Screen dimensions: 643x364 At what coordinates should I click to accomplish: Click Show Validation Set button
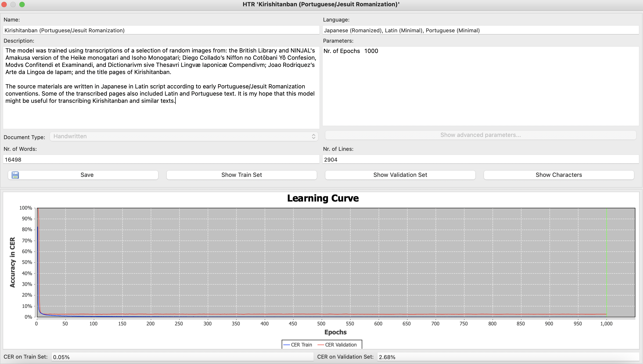pyautogui.click(x=400, y=175)
